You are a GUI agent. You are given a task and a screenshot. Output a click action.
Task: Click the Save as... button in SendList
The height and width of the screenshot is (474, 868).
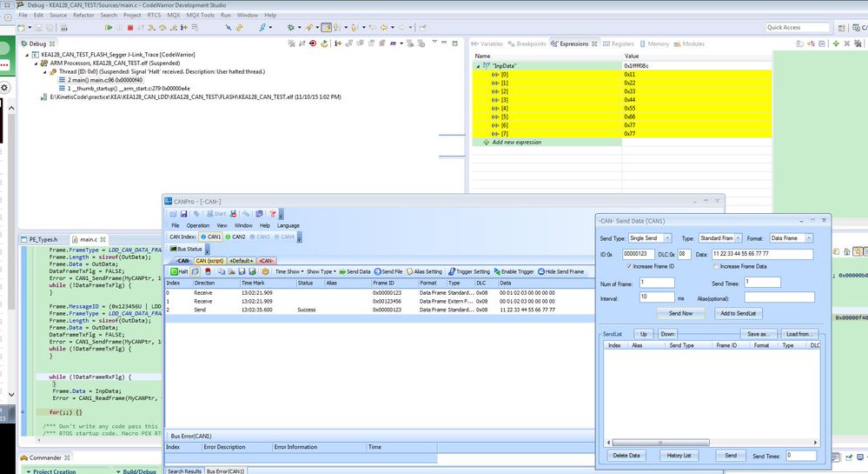tap(758, 334)
